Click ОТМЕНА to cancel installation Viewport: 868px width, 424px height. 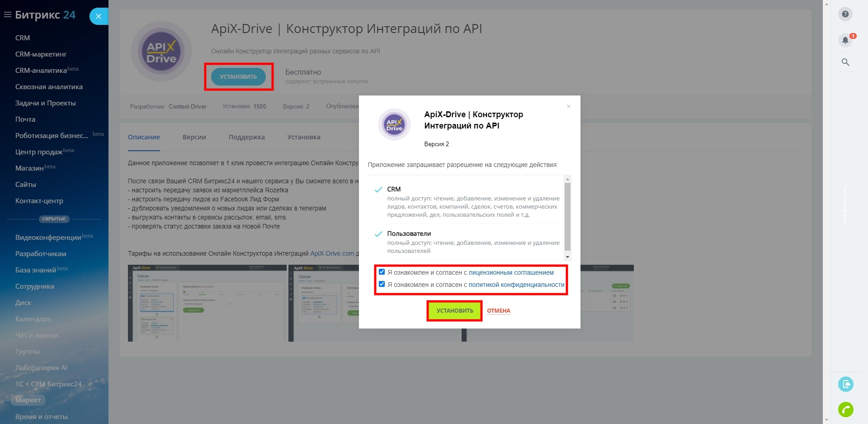499,311
